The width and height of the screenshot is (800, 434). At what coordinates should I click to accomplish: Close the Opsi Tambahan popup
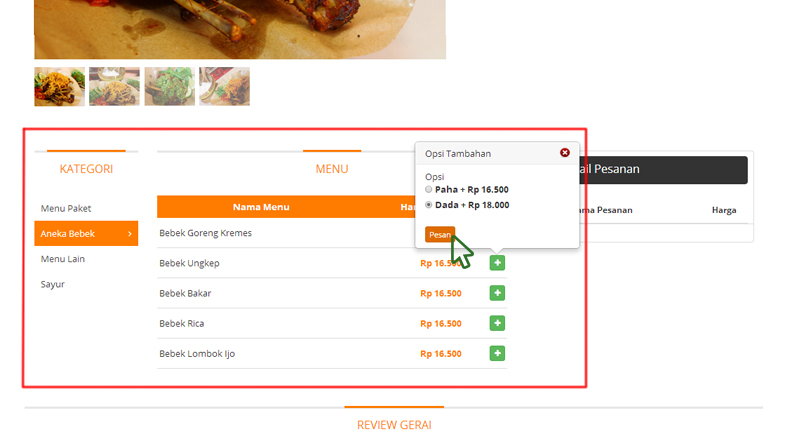point(564,152)
